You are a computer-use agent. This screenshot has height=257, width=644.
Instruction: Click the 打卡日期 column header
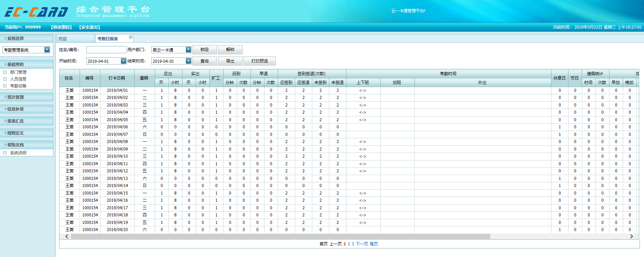[117, 78]
